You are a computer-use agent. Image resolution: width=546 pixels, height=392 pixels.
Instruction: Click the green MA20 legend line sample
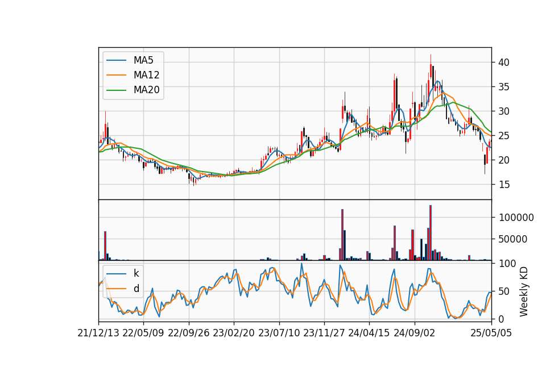(116, 90)
